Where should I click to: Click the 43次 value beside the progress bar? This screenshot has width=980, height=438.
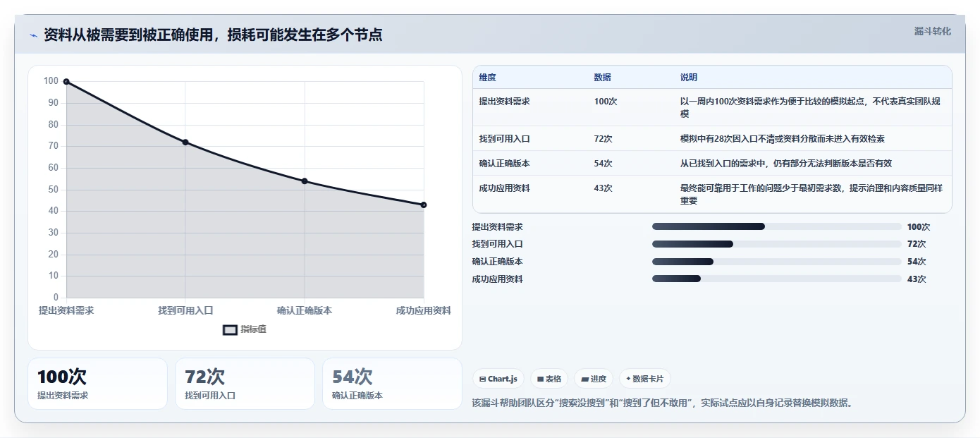pos(917,279)
